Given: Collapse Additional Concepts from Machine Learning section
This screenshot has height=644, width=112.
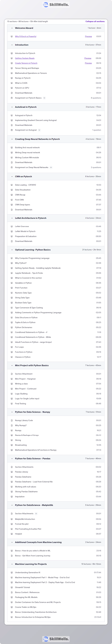Looking at the screenshot, I should pos(12,542).
